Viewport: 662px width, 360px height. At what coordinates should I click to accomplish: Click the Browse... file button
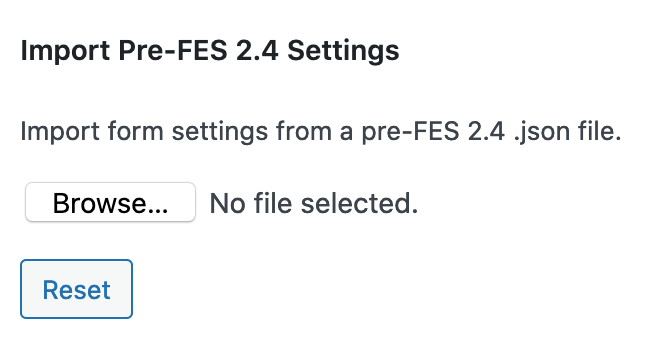[110, 202]
